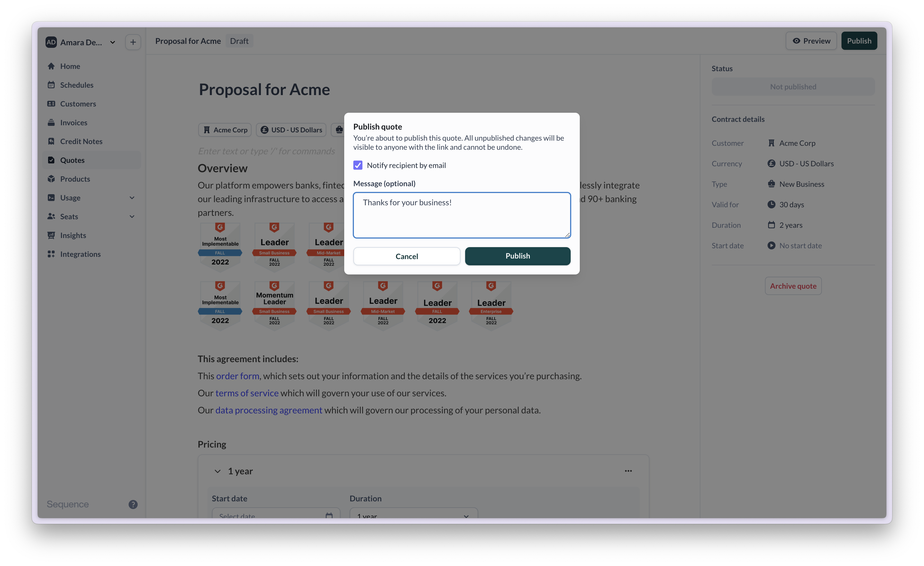Confirm with the dialog Publish button
Image resolution: width=924 pixels, height=566 pixels.
click(517, 256)
